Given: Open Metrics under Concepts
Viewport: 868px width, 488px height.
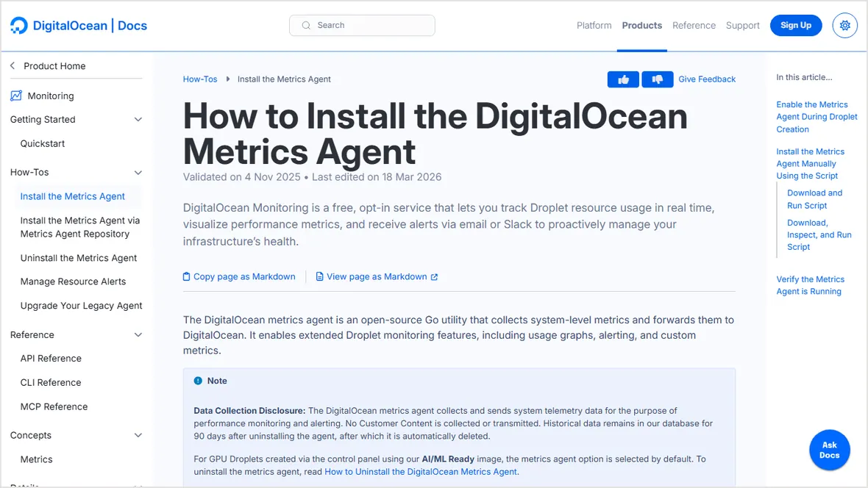Looking at the screenshot, I should pyautogui.click(x=37, y=459).
